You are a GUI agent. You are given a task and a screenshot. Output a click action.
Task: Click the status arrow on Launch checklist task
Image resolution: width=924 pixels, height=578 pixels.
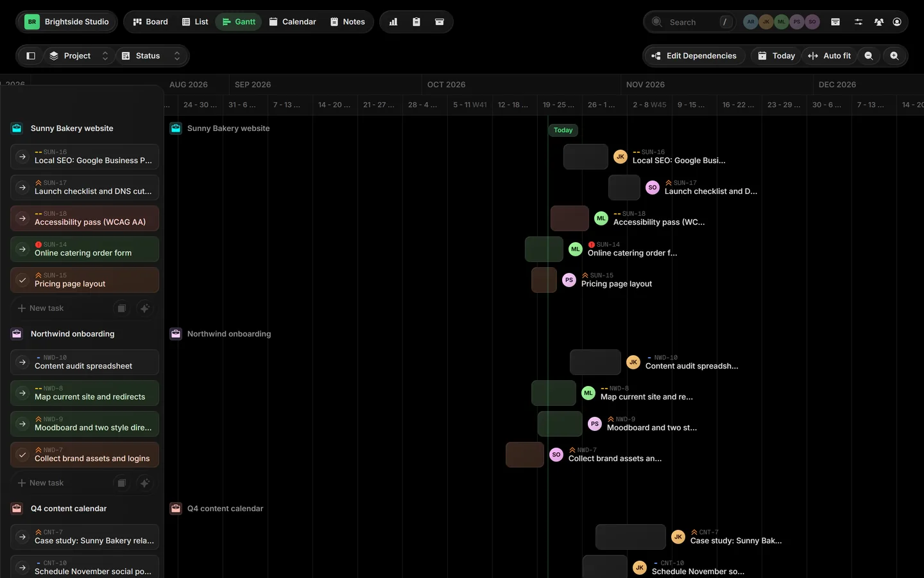click(x=22, y=188)
